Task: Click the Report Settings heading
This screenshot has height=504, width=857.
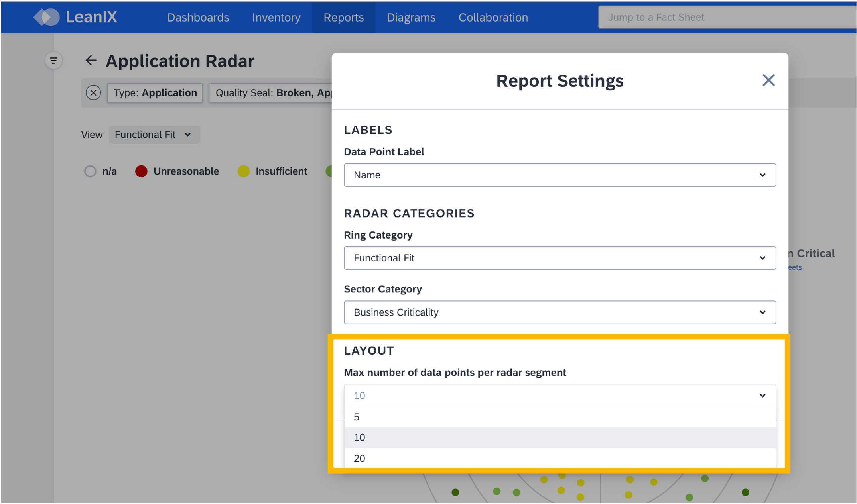Action: point(560,80)
